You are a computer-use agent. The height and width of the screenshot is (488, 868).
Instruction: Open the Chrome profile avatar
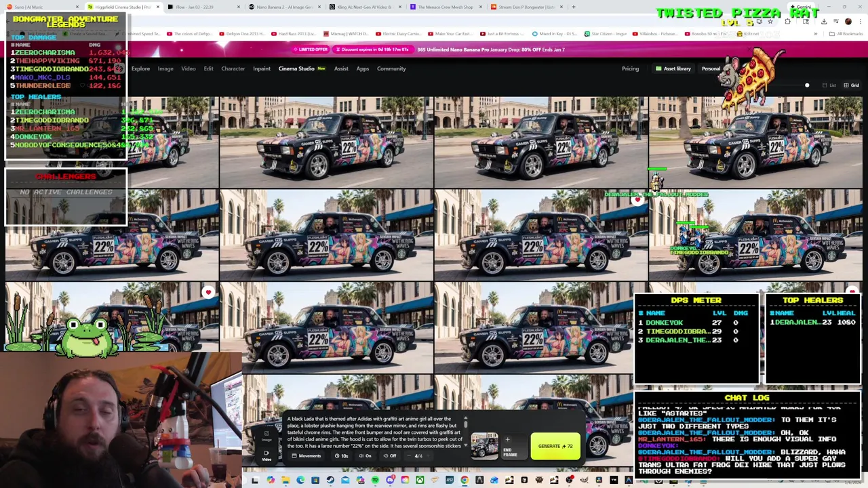[848, 21]
